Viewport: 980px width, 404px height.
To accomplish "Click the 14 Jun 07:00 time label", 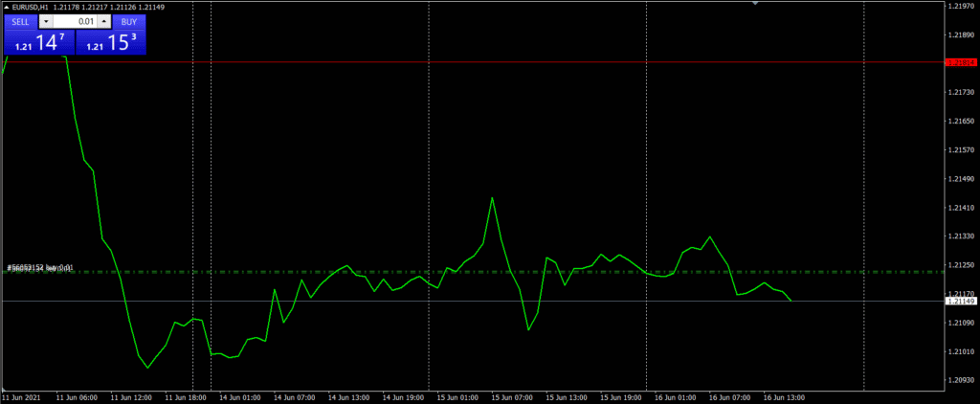I will (x=293, y=397).
